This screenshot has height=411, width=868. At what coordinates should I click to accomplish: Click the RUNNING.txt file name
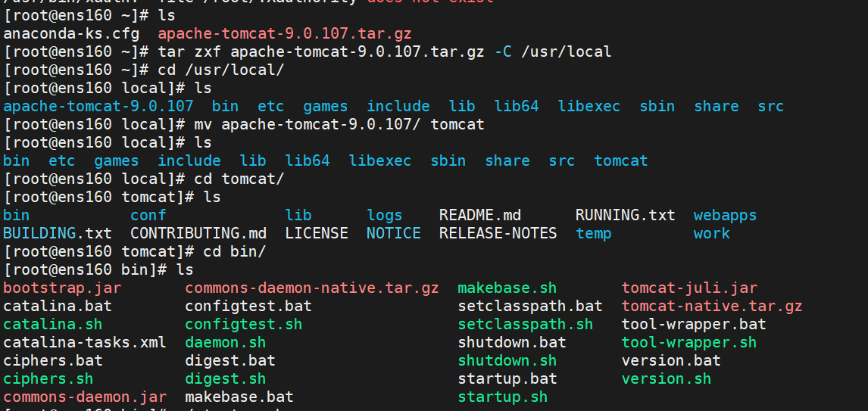tap(625, 215)
